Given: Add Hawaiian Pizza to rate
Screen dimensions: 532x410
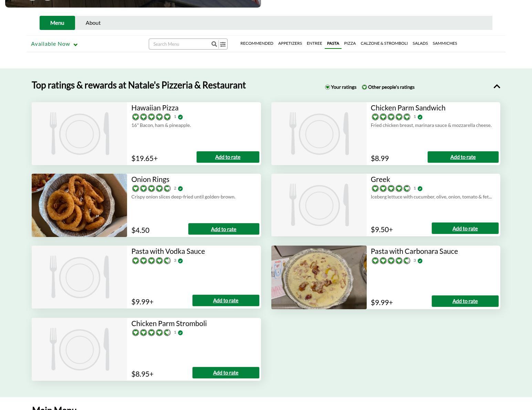Looking at the screenshot, I should 228,157.
